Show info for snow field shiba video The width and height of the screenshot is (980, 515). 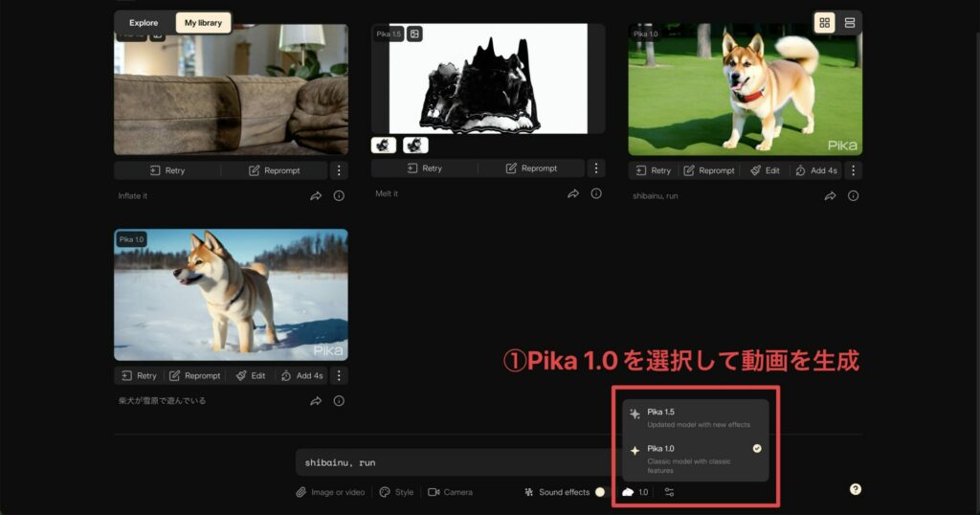(339, 401)
